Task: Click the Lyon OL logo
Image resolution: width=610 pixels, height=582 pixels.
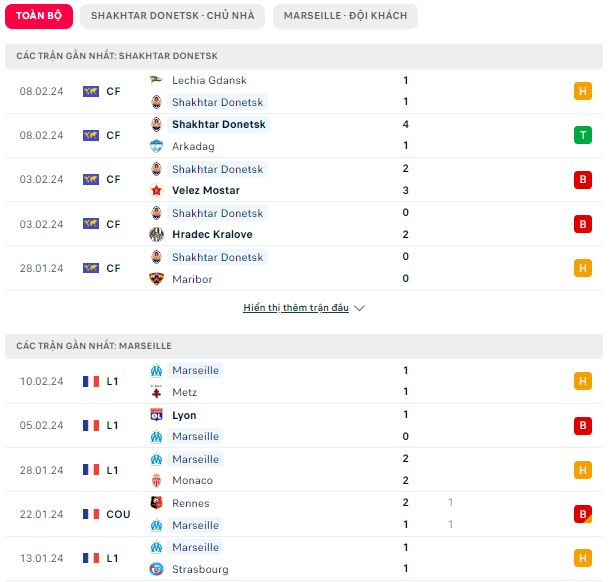Action: tap(156, 415)
